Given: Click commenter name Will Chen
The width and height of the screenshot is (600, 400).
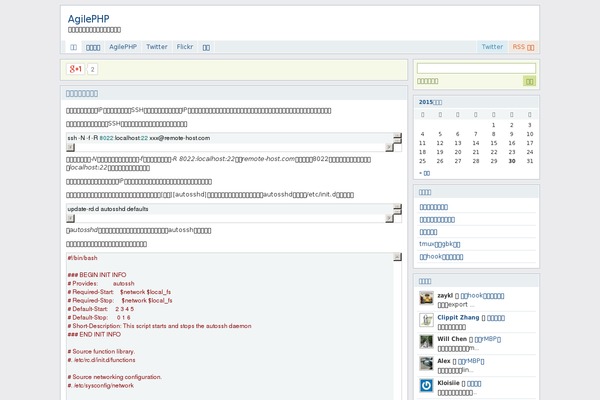Looking at the screenshot, I should 452,339.
